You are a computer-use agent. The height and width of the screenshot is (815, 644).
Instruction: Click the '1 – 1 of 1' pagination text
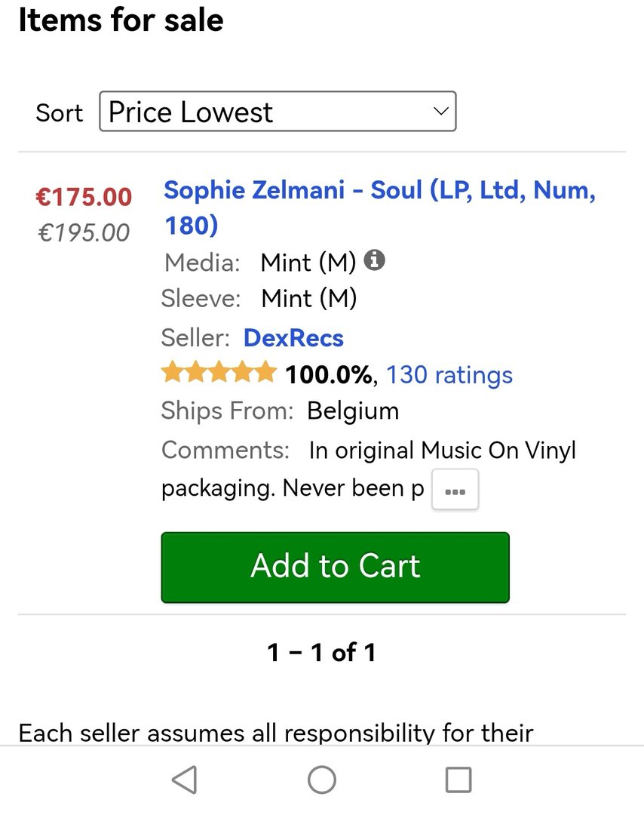click(x=321, y=652)
